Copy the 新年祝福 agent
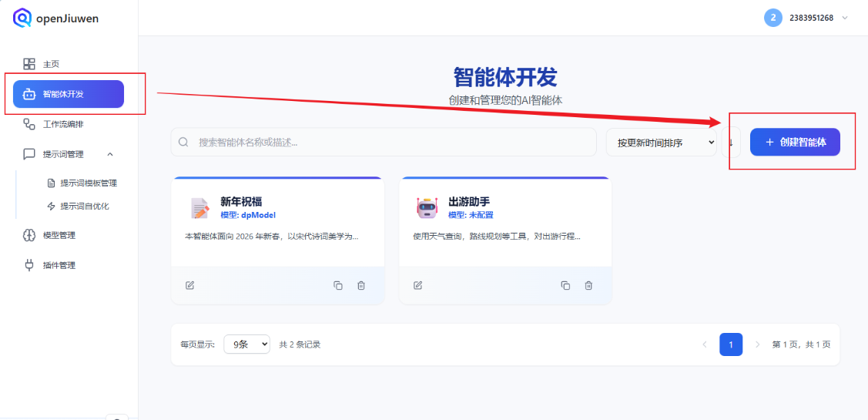Screen dimensions: 868x420 click(x=337, y=285)
